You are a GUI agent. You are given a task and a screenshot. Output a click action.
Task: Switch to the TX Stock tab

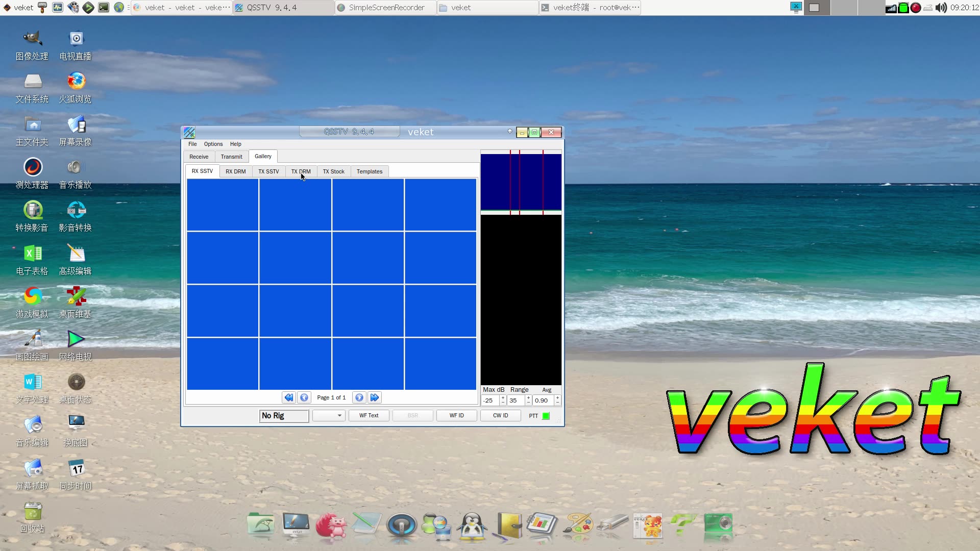(333, 171)
